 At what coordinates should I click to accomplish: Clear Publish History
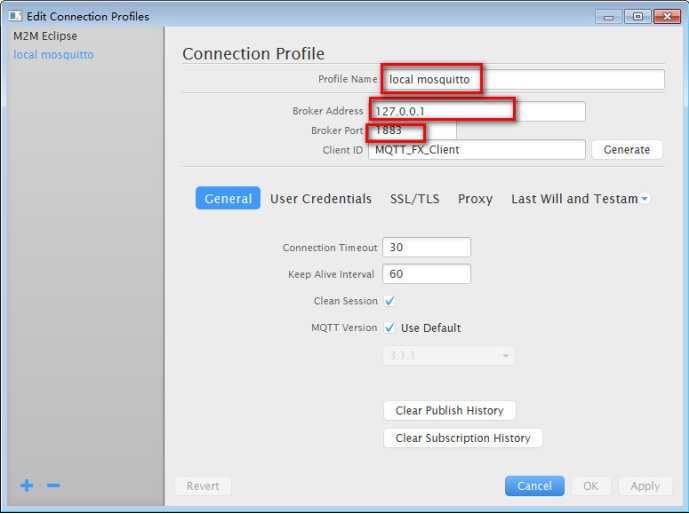point(450,410)
